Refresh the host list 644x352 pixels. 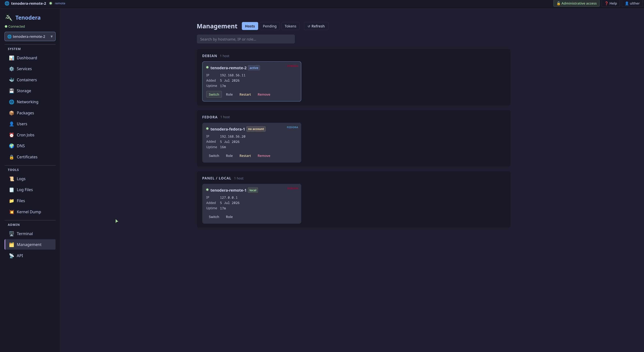[x=316, y=26]
